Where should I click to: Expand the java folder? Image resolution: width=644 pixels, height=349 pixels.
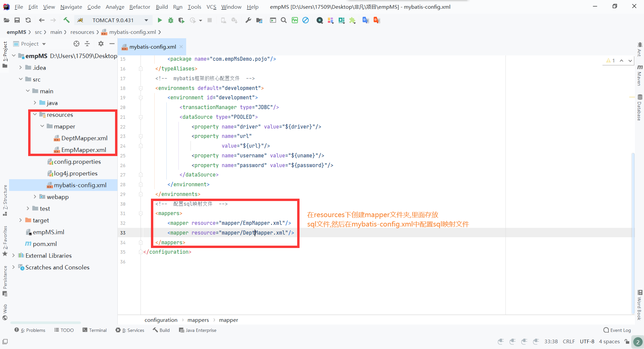tap(35, 103)
